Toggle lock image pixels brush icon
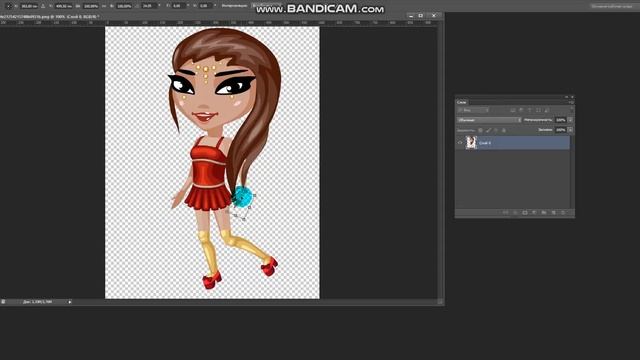This screenshot has height=360, width=640. pos(488,130)
